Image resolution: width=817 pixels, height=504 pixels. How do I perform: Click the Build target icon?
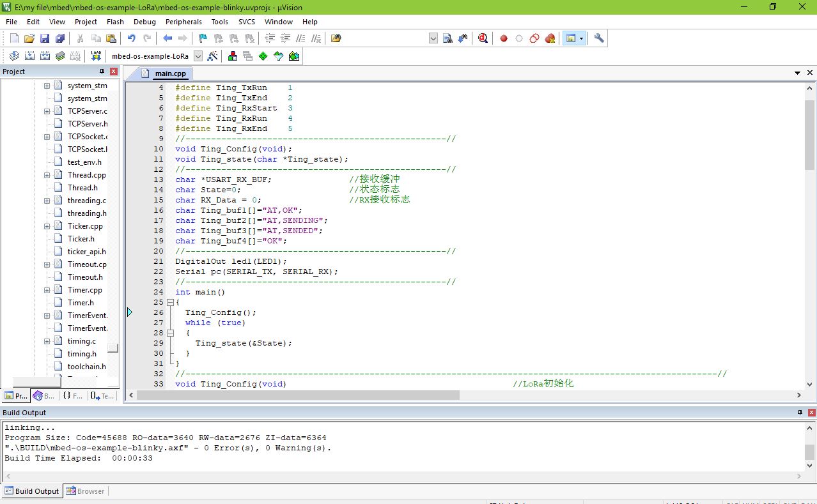[29, 56]
